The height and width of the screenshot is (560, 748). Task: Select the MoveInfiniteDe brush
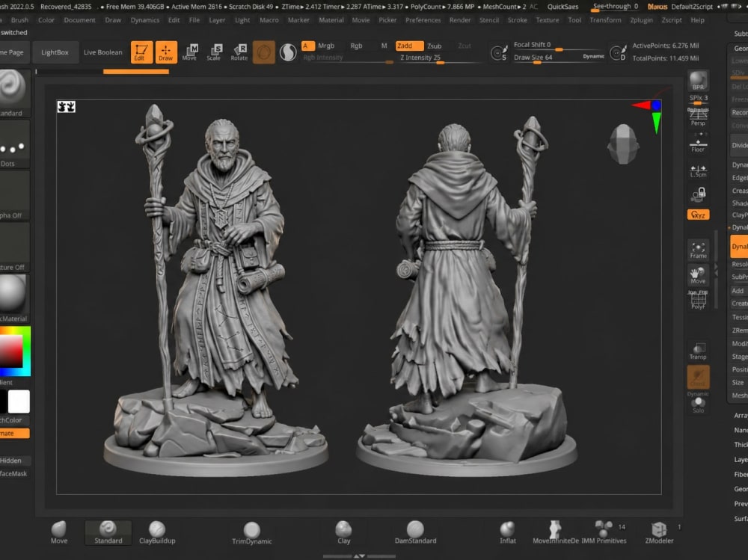click(x=555, y=533)
